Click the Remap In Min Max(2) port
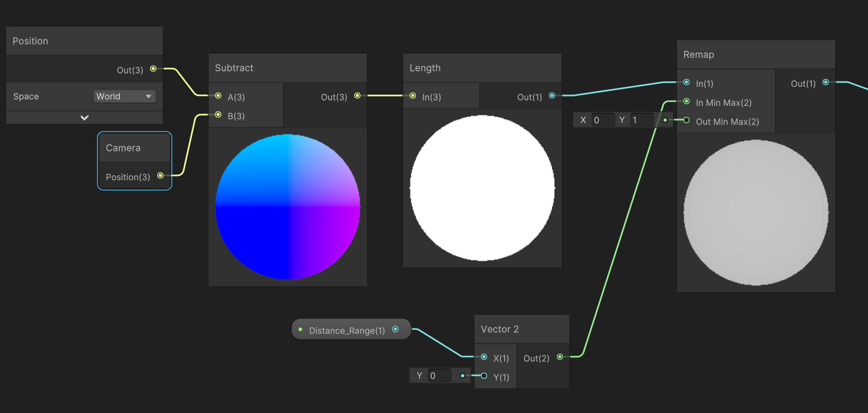 pos(686,102)
